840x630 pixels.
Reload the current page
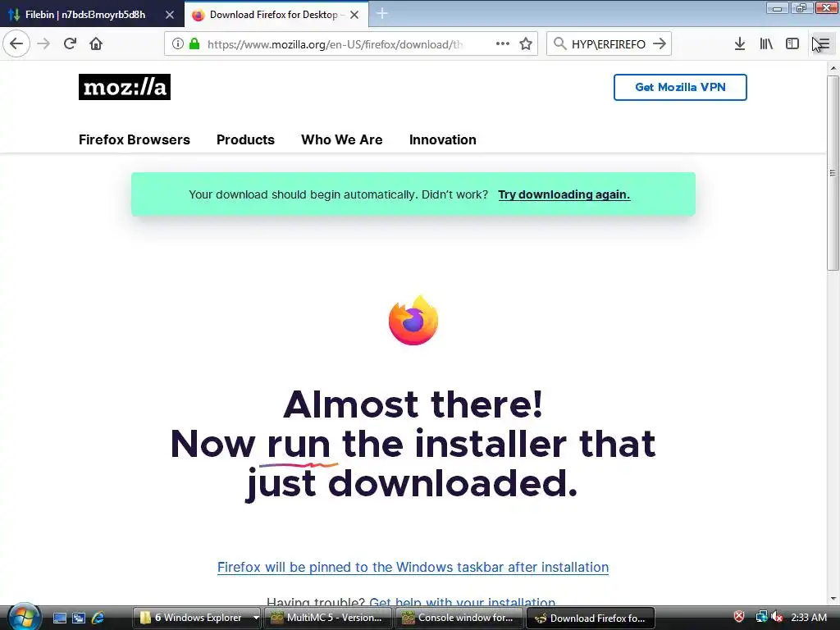pyautogui.click(x=70, y=43)
